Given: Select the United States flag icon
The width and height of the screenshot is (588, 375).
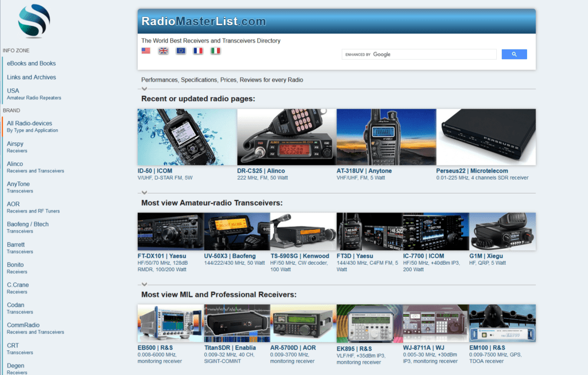Looking at the screenshot, I should [x=146, y=51].
